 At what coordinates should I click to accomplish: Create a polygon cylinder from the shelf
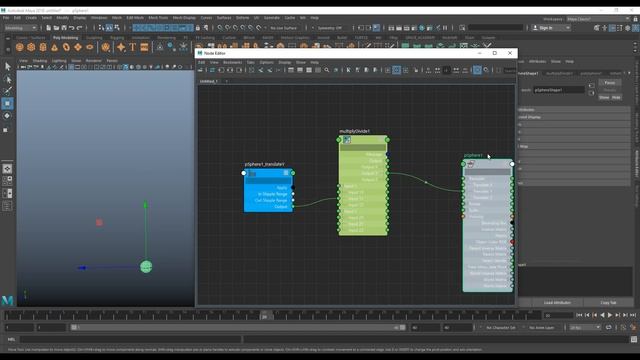click(43, 47)
